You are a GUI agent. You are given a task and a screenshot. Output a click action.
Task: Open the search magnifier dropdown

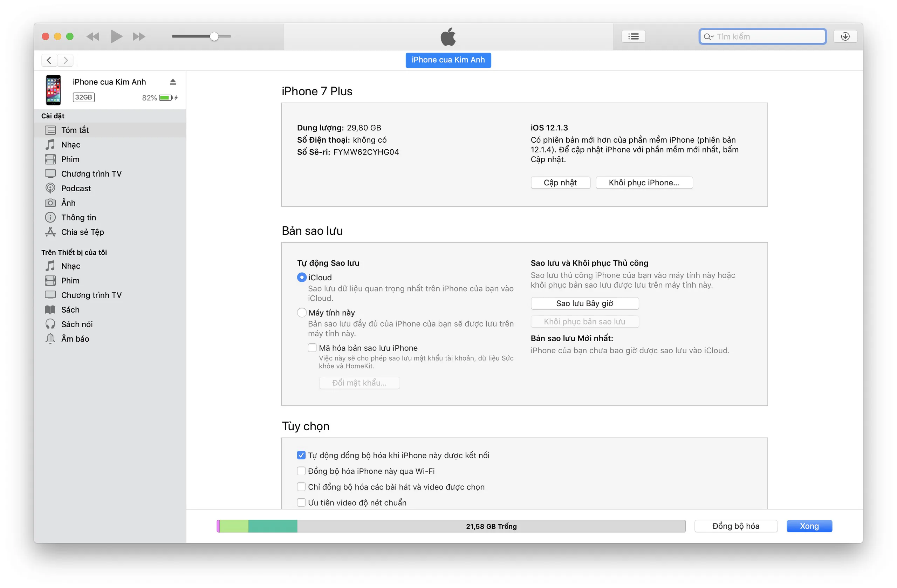pyautogui.click(x=708, y=36)
